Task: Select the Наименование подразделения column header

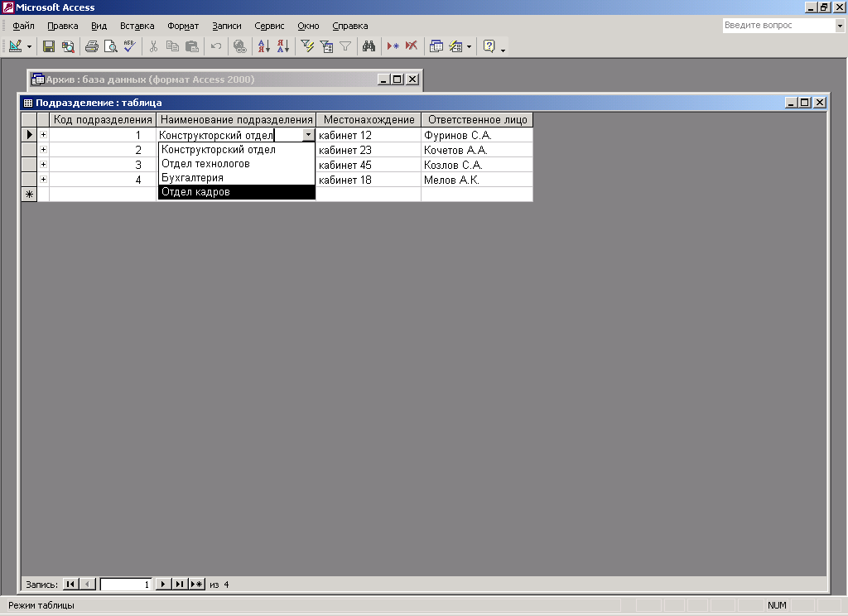Action: coord(236,119)
